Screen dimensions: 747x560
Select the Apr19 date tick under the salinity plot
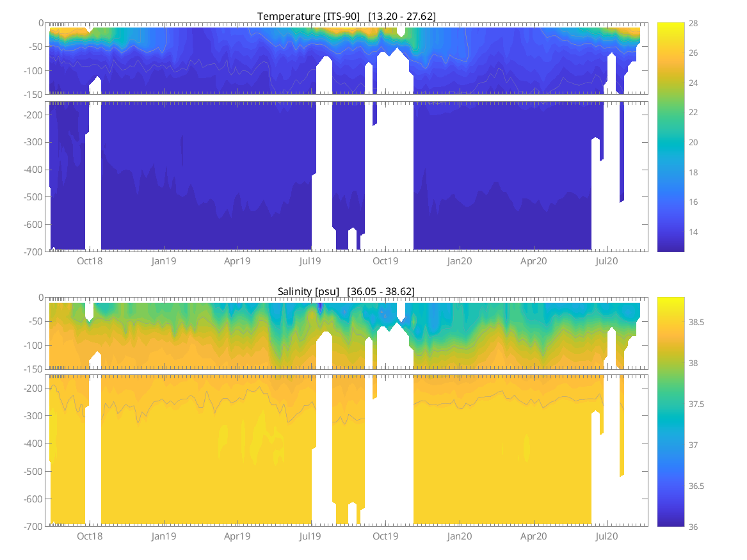tap(237, 536)
